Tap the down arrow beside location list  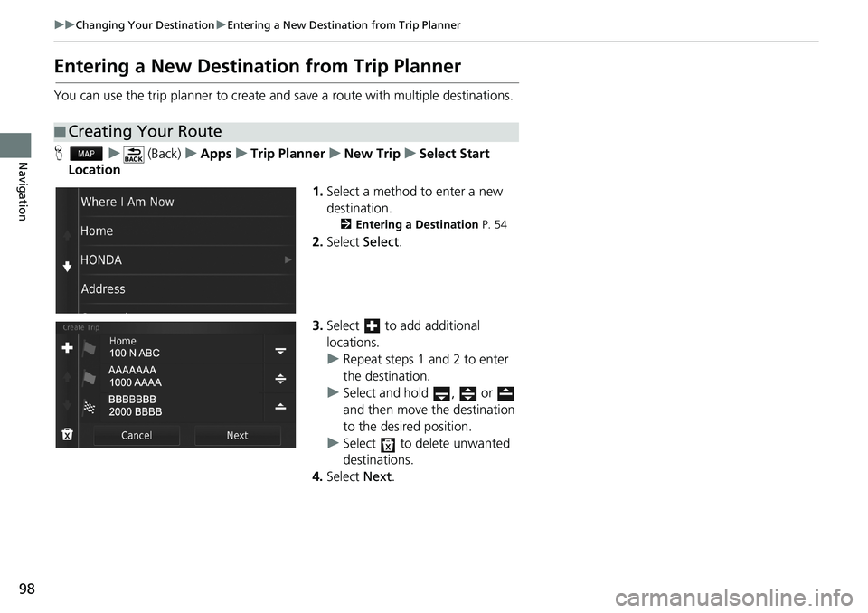(67, 267)
